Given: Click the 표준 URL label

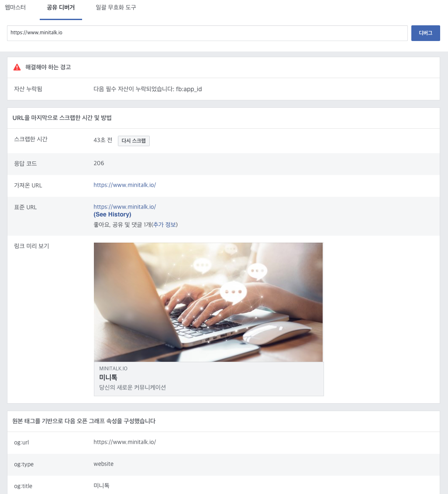Looking at the screenshot, I should (25, 207).
